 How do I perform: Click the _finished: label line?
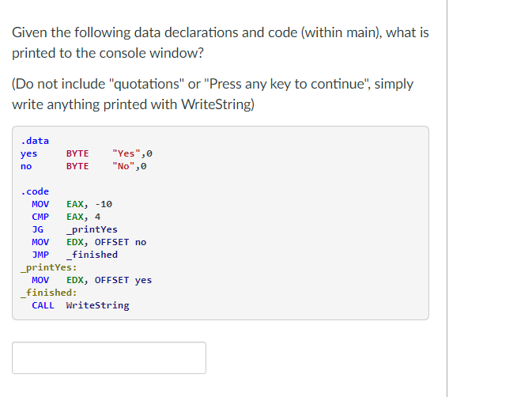click(x=48, y=293)
